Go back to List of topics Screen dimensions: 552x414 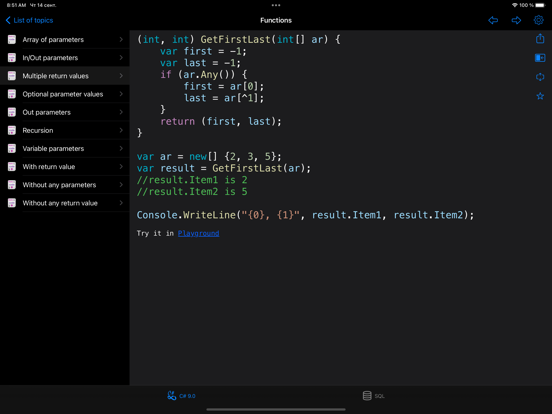tap(30, 20)
